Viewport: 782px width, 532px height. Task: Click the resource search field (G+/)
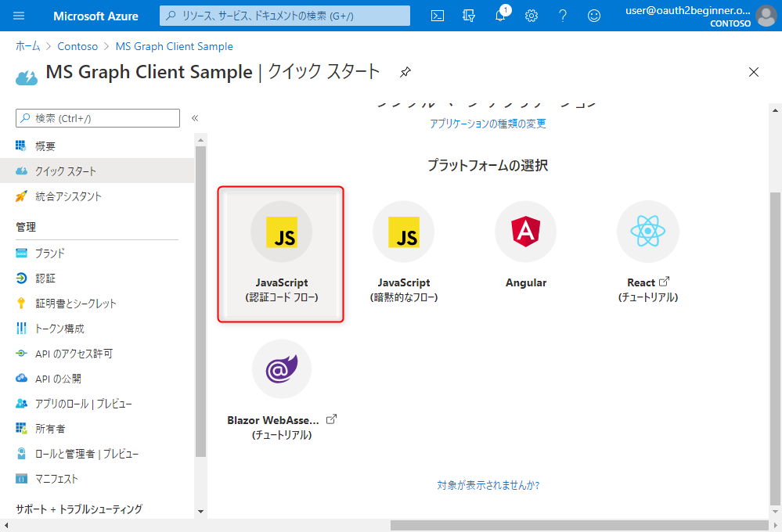click(285, 16)
